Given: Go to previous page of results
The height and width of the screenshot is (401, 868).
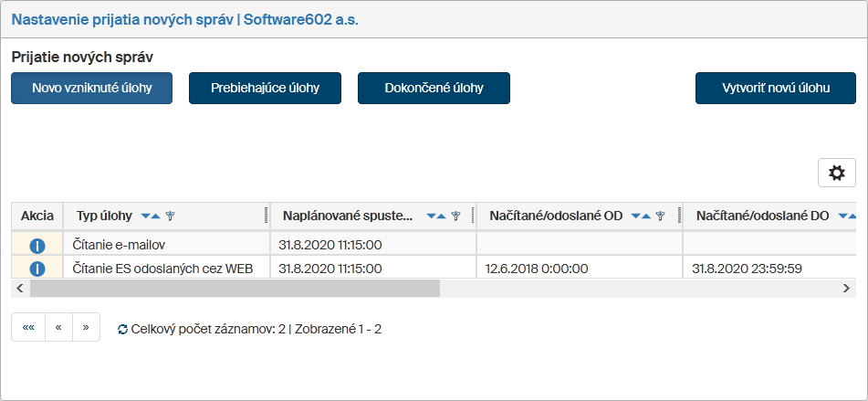Looking at the screenshot, I should click(x=58, y=327).
